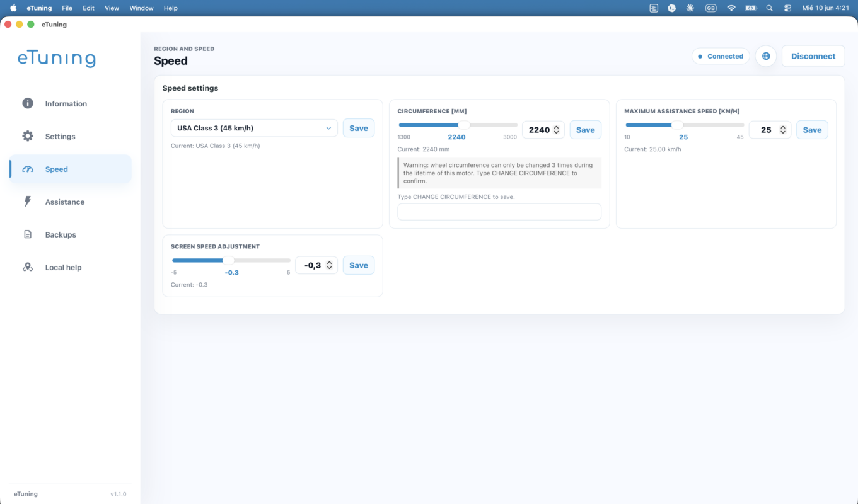
Task: Click the CHANGE CIRCUMFERENCE confirmation text field
Action: (499, 212)
